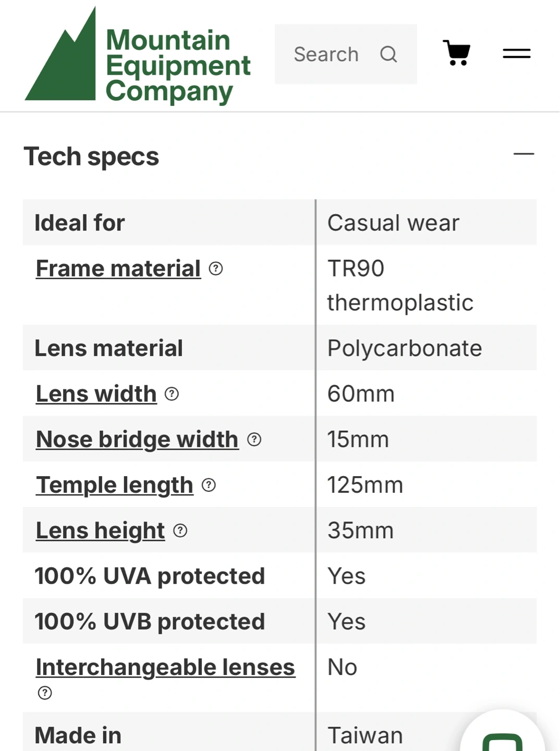Open the hamburger navigation menu
Image resolution: width=560 pixels, height=751 pixels.
pos(516,53)
